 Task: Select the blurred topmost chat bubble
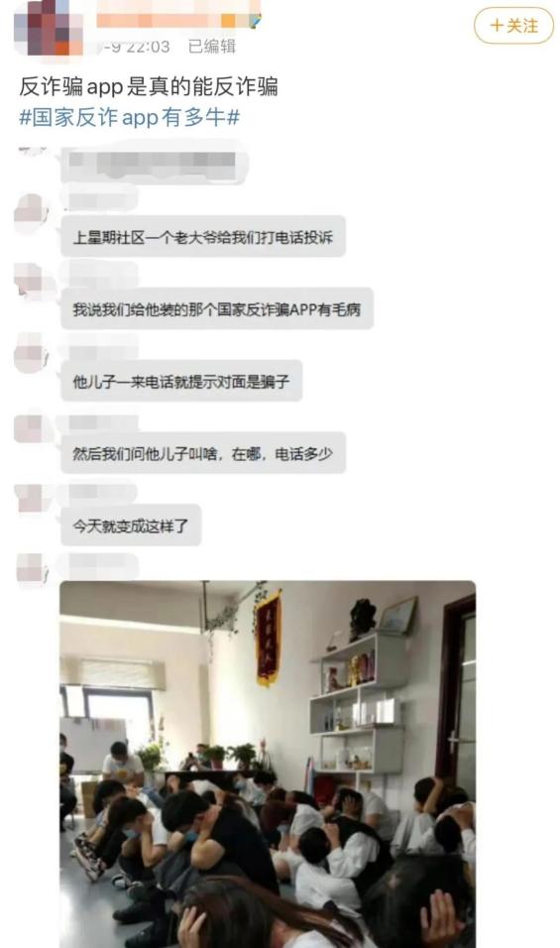click(155, 162)
